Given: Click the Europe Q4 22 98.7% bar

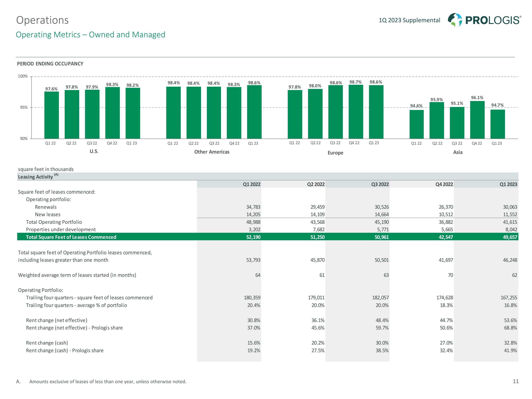Looking at the screenshot, I should tap(356, 112).
